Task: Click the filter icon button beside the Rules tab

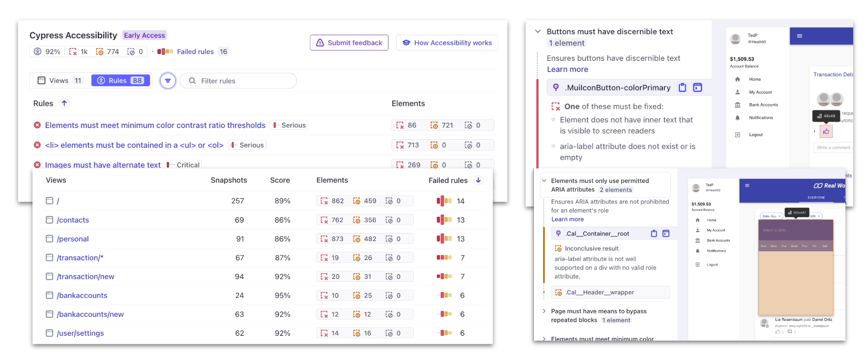Action: tap(168, 81)
